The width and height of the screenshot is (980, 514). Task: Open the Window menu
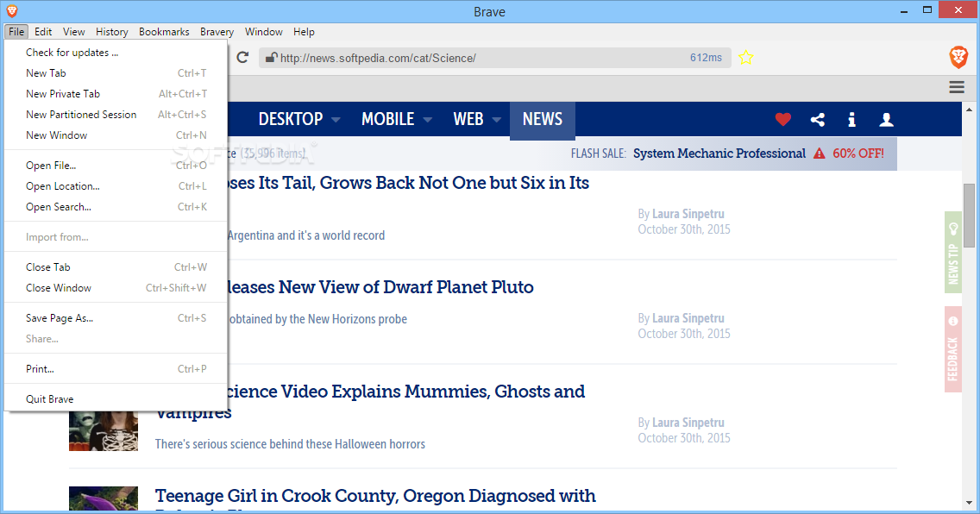click(264, 32)
